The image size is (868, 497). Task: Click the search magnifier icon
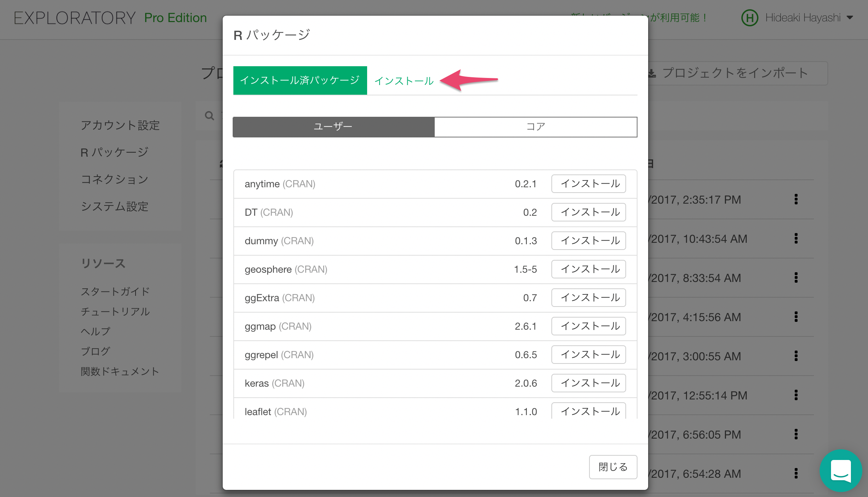[x=210, y=116]
